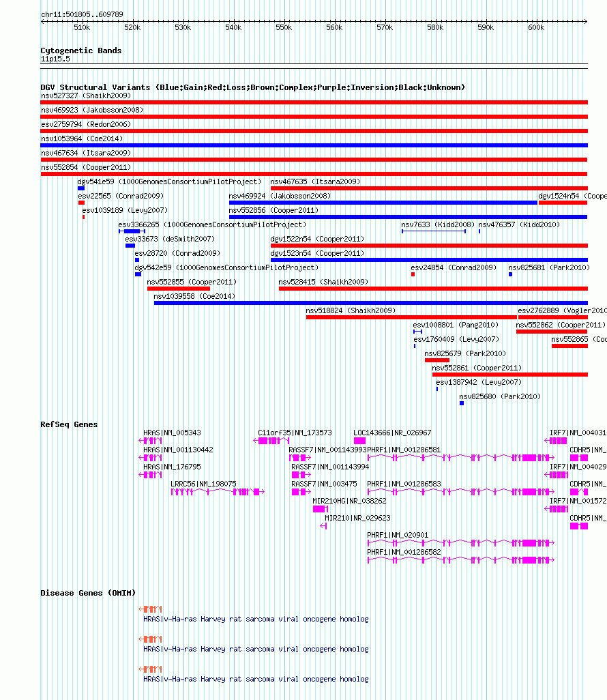
Task: Click the PHRF1|NM_001286583 gene label
Action: click(404, 484)
